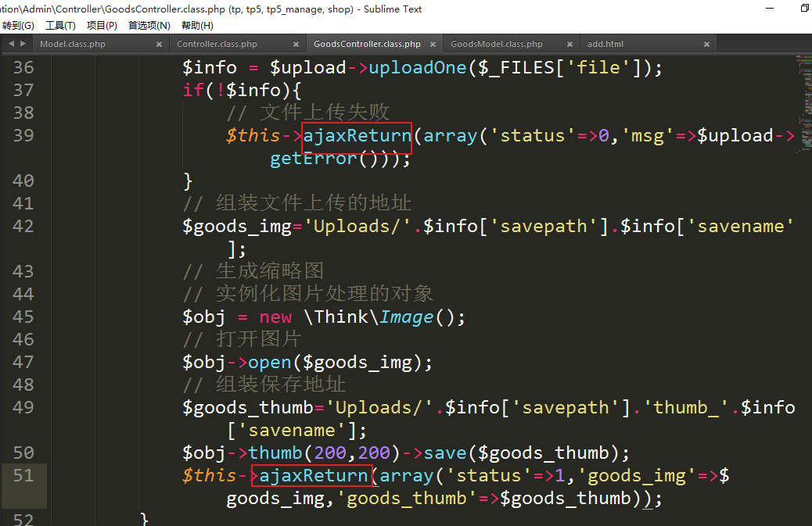Screen dimensions: 812x526
Task: Open the 项目(P) menu
Action: click(x=102, y=25)
